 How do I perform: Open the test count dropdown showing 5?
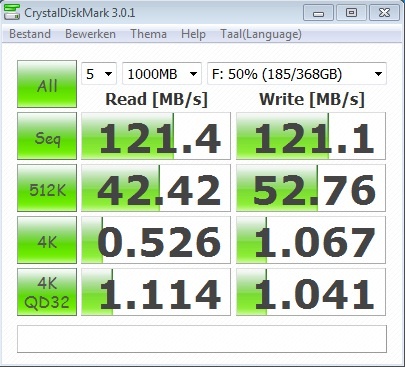99,74
